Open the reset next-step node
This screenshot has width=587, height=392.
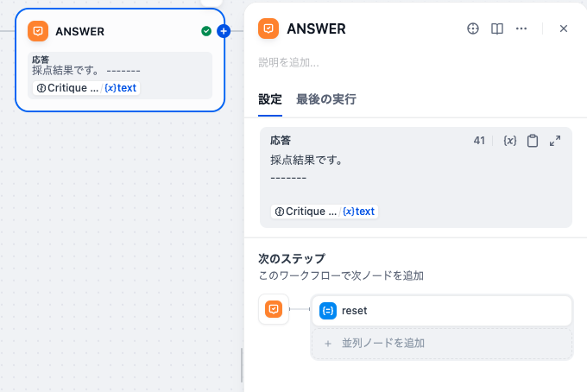coord(442,311)
